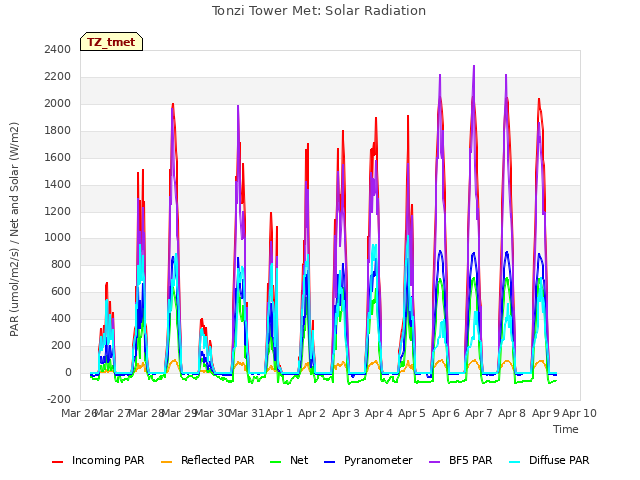Screen dimensions: 640x480
Task: Click the y-axis tick label 1400
Action: 58,184
